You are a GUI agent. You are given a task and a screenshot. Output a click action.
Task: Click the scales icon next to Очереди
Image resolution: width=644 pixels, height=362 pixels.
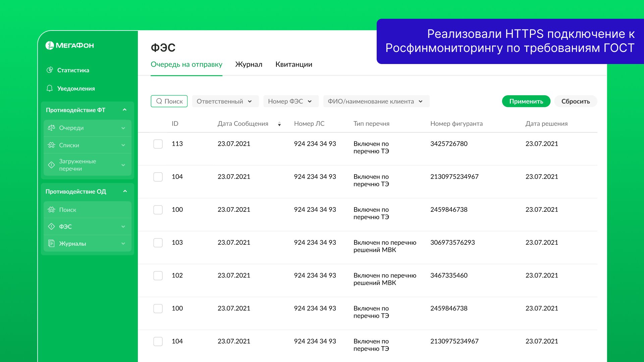click(51, 128)
